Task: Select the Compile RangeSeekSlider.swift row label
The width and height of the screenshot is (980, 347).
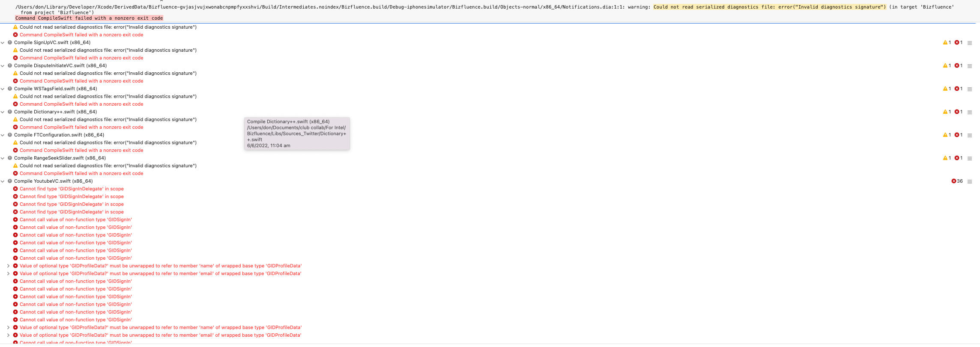Action: click(x=60, y=158)
